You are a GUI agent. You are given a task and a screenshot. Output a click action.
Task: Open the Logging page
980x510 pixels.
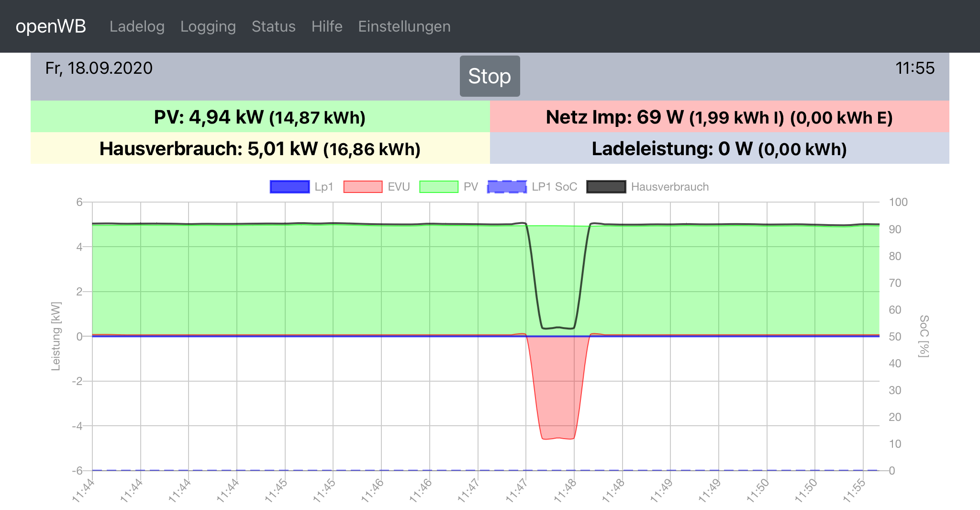(208, 26)
